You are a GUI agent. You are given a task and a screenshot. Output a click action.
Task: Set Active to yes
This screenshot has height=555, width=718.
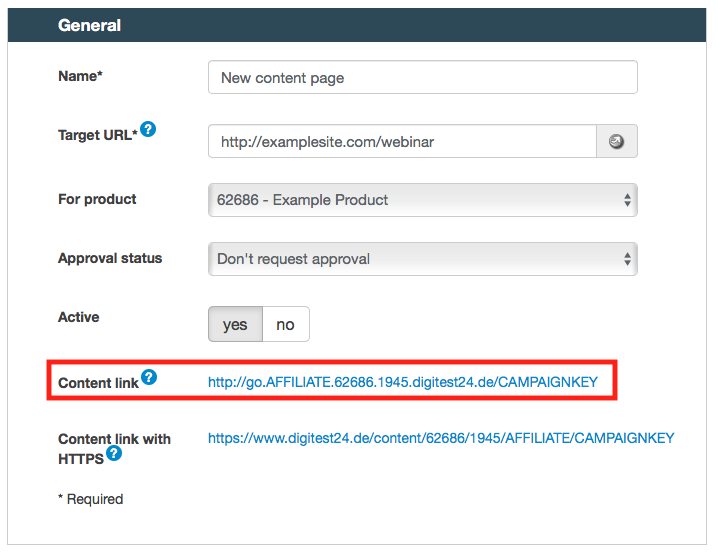[235, 324]
